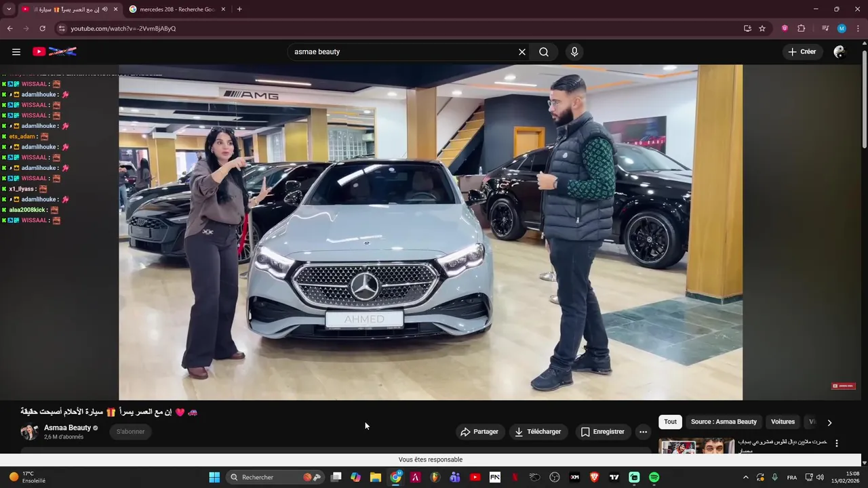The height and width of the screenshot is (488, 868).
Task: Open the Chrome three-dot menu
Action: tap(858, 28)
